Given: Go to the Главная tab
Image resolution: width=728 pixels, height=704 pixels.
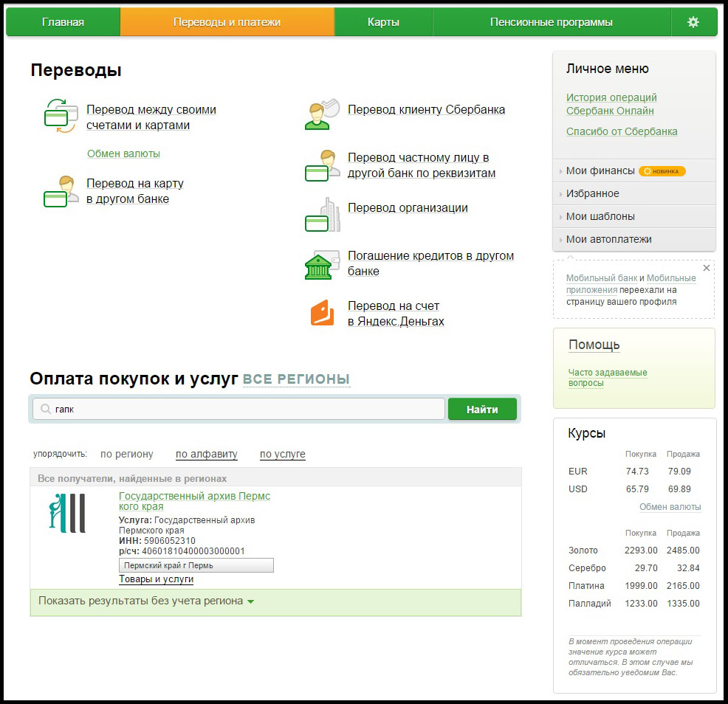Looking at the screenshot, I should 63,22.
